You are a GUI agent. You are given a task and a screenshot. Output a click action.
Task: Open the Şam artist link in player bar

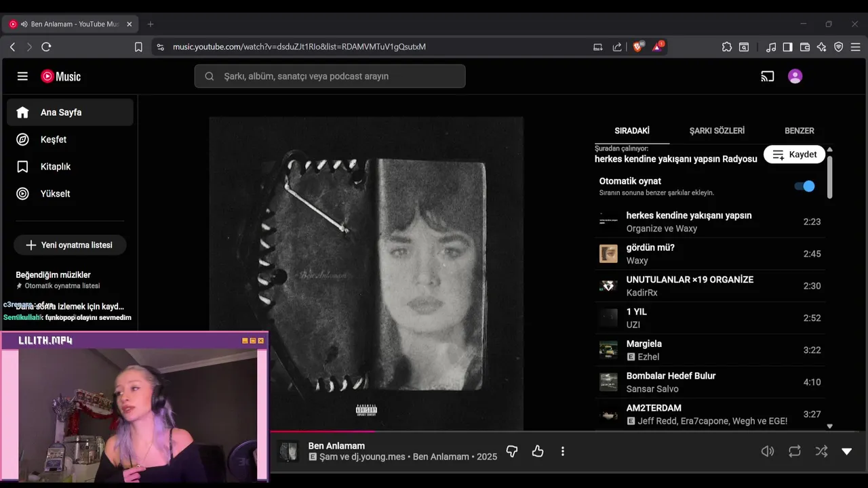pyautogui.click(x=328, y=457)
